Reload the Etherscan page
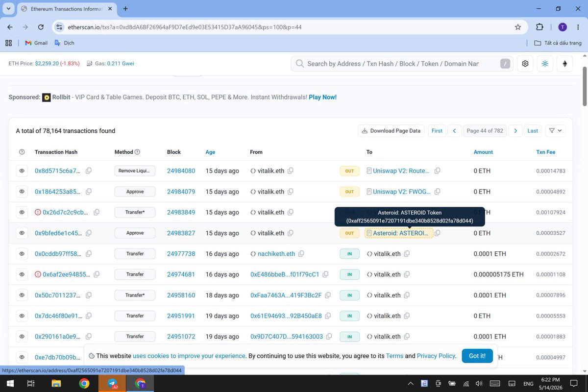The height and width of the screenshot is (392, 588). [41, 27]
